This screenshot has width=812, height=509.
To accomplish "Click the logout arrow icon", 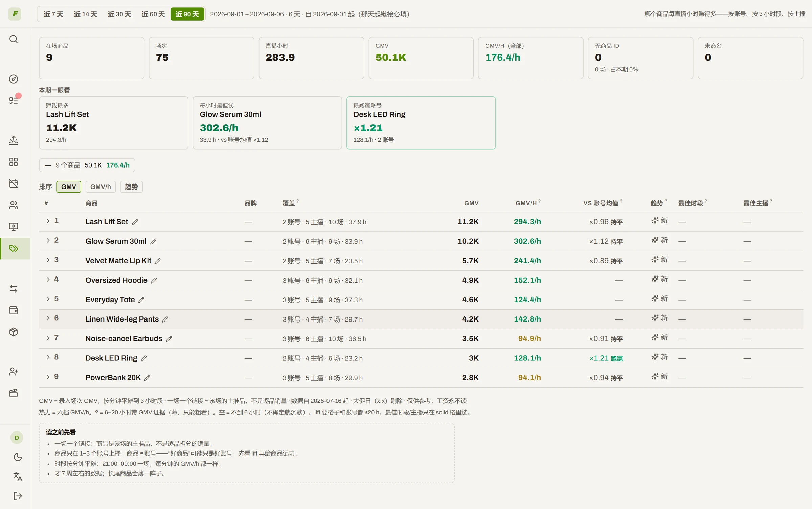I will click(x=18, y=496).
